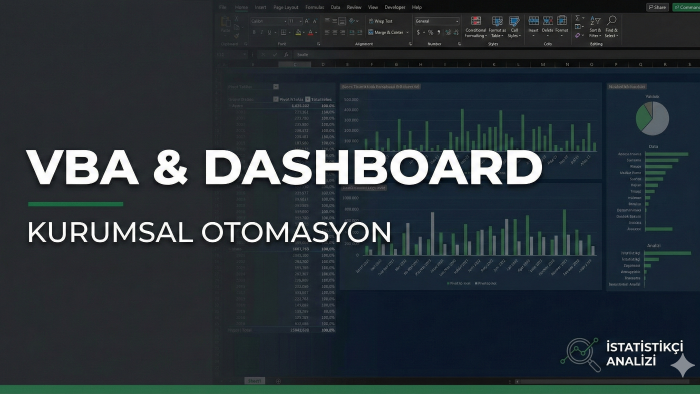Click the Decrease Font Size icon
Viewport: 700px width, 394px height.
(x=315, y=21)
